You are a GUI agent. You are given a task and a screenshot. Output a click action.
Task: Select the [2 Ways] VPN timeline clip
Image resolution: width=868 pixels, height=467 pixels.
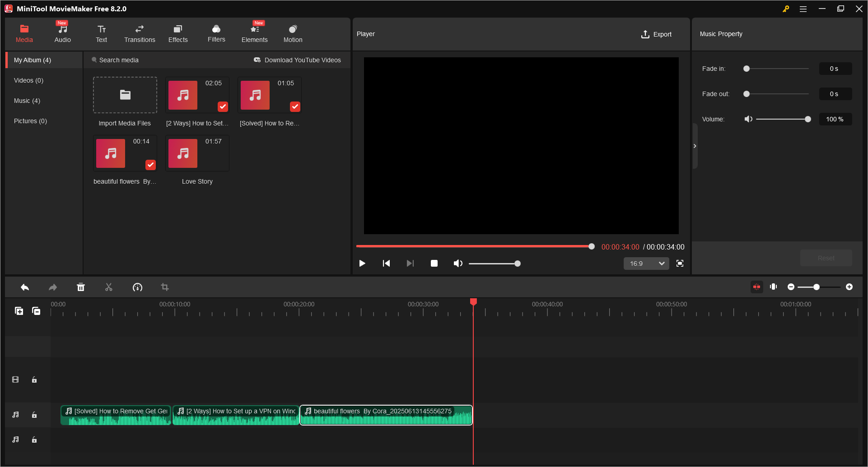pos(236,415)
